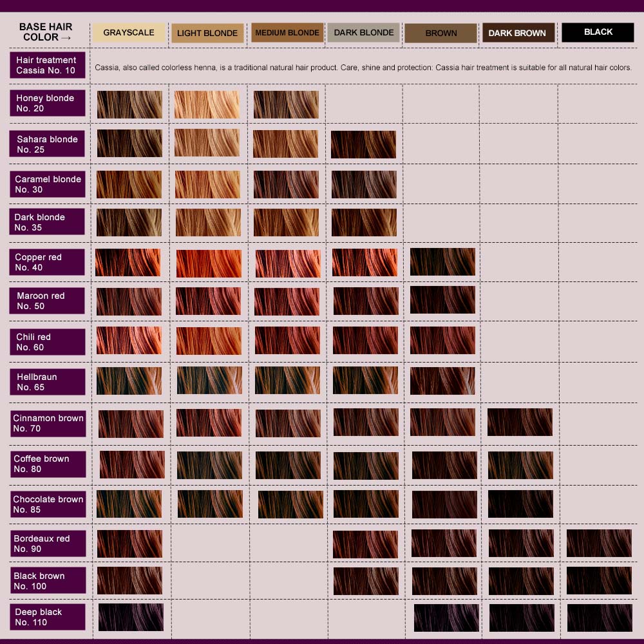Pick Hellbraun swatch on brown hair
644x644 pixels.
tap(442, 381)
